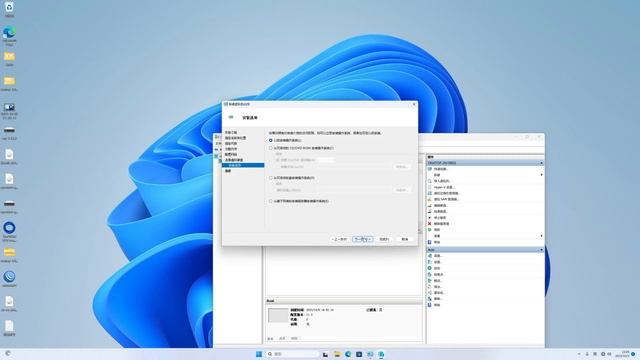The height and width of the screenshot is (360, 640).
Task: Switch to Memory tab in VM details
Action: click(282, 338)
